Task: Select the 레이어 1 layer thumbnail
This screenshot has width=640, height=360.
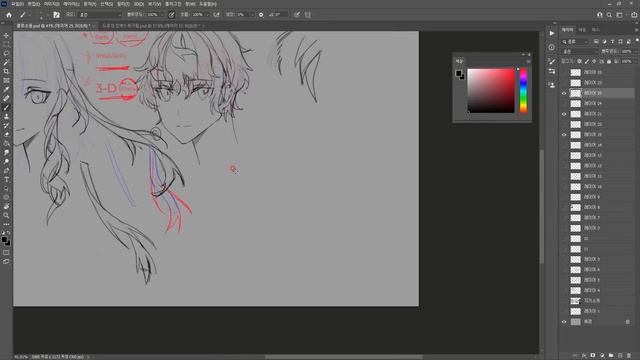Action: 576,311
